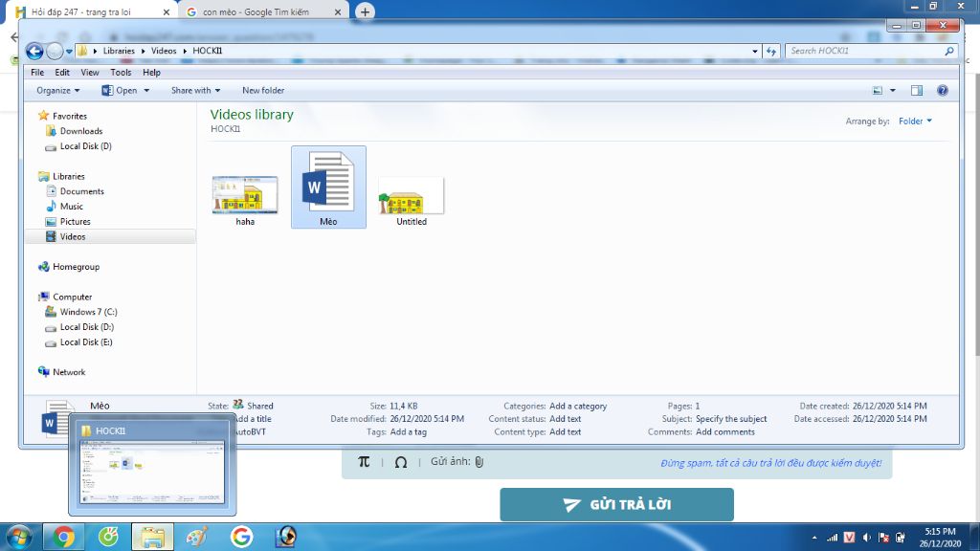Click New folder button
Viewport: 980px width, 551px height.
point(263,91)
